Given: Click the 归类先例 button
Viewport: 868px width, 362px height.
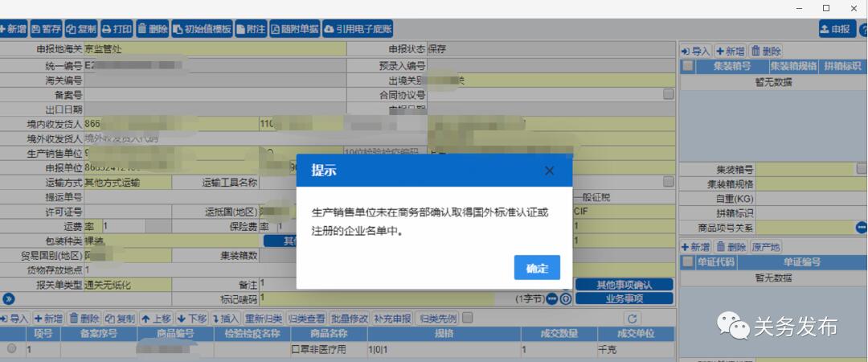Looking at the screenshot, I should [437, 319].
